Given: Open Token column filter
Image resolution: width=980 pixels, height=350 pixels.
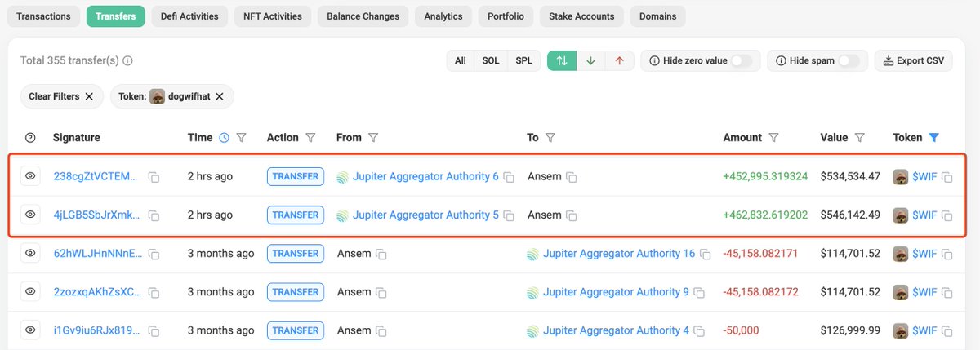Looking at the screenshot, I should 934,138.
